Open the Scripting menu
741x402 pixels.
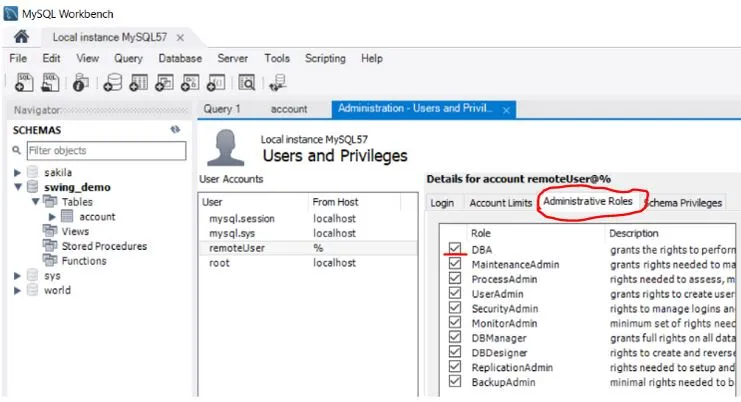click(x=325, y=58)
